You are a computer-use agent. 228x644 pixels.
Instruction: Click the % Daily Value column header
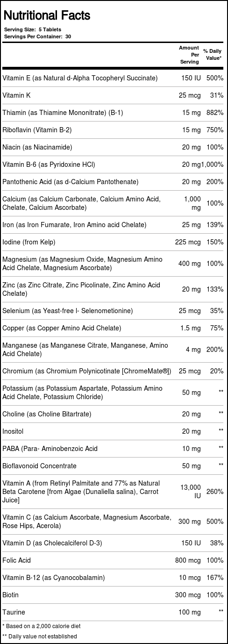click(213, 55)
